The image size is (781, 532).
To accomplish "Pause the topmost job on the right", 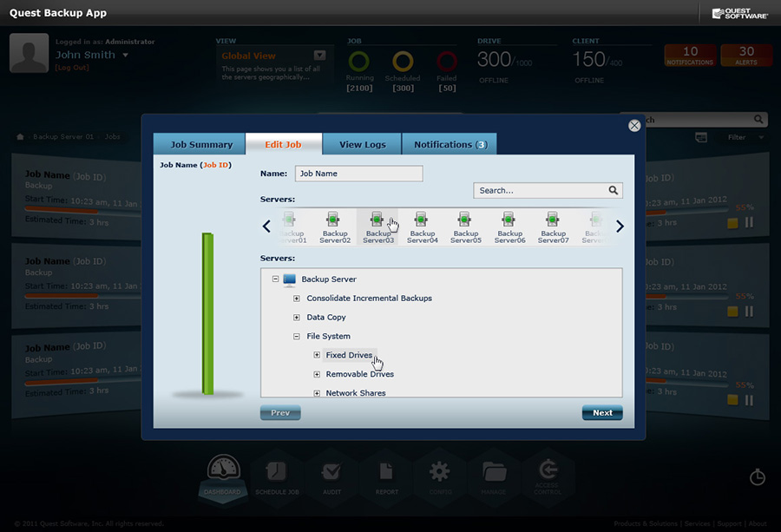I will tap(749, 222).
